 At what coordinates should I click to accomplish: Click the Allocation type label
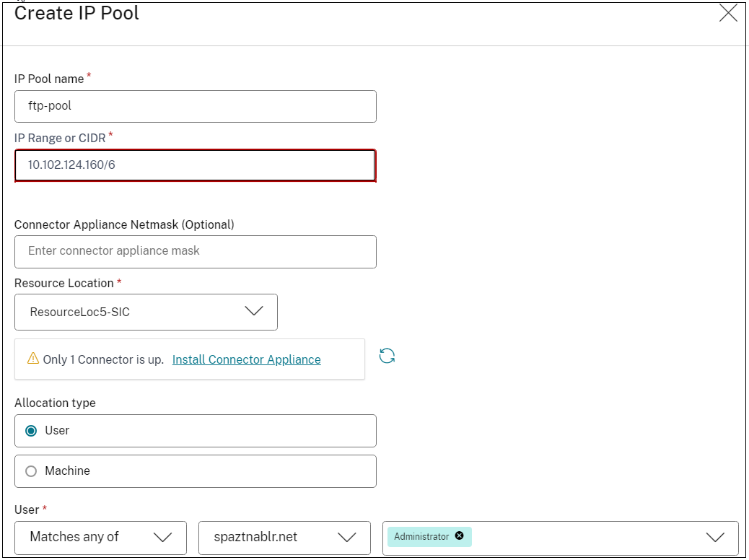[55, 403]
